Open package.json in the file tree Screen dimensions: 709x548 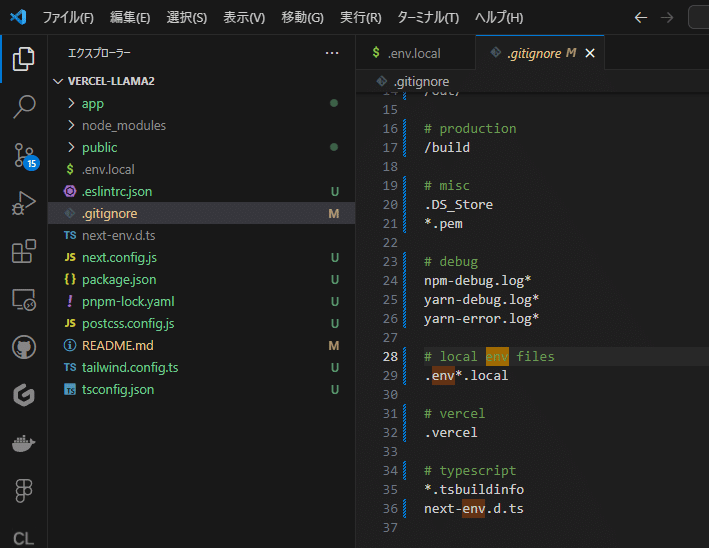coord(118,279)
